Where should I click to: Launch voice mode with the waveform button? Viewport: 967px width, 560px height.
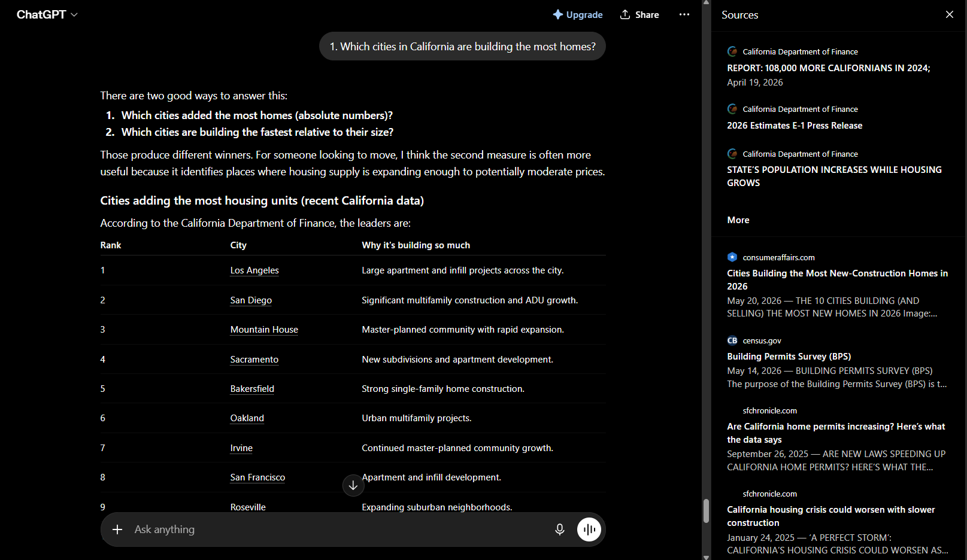pos(589,529)
